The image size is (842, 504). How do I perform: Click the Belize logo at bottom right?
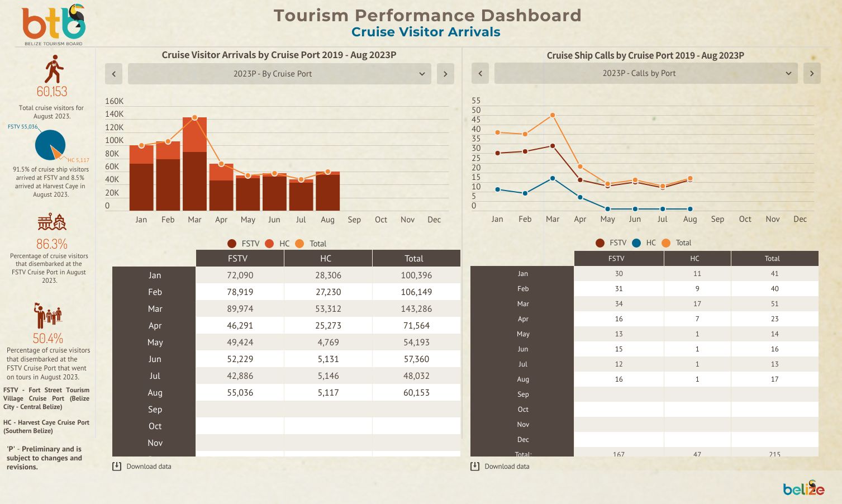pos(803,488)
